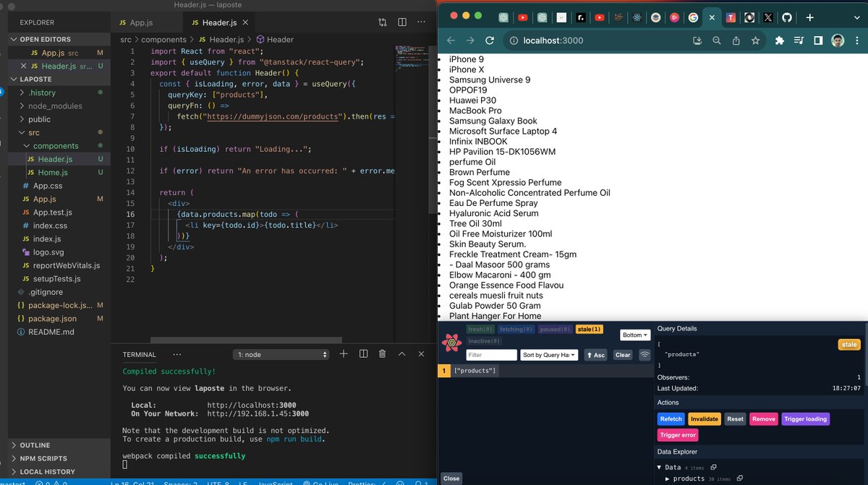Open Sort by Query Hash dropdown
Image resolution: width=868 pixels, height=485 pixels.
point(549,355)
